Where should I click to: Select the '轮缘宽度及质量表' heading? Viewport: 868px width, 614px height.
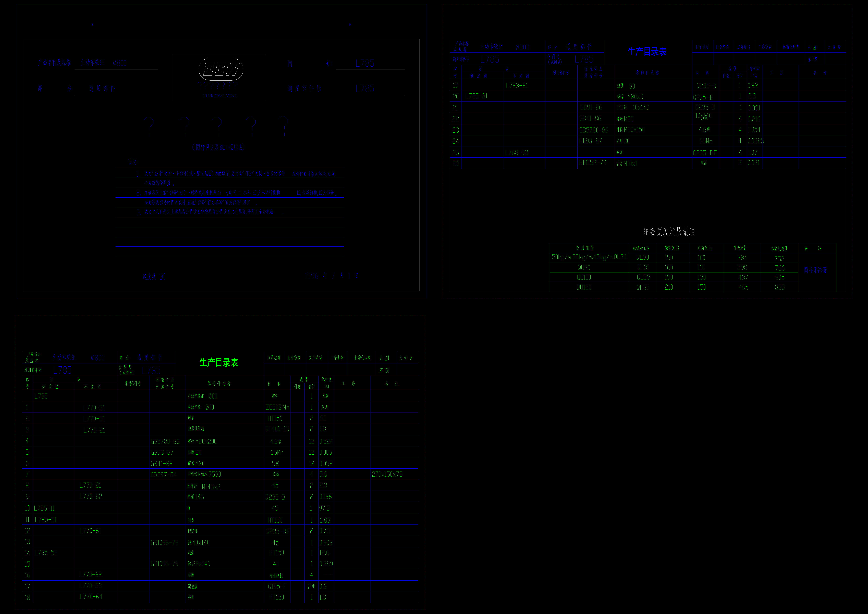click(x=669, y=231)
